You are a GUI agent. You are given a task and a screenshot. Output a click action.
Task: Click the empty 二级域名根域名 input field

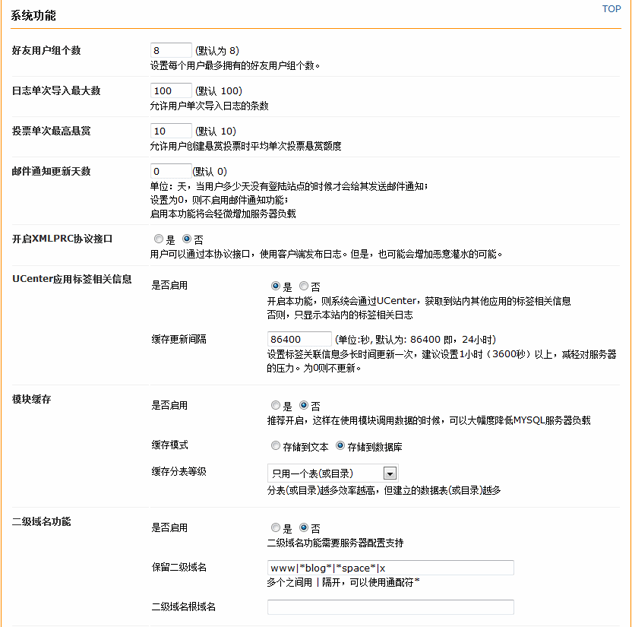coord(390,607)
